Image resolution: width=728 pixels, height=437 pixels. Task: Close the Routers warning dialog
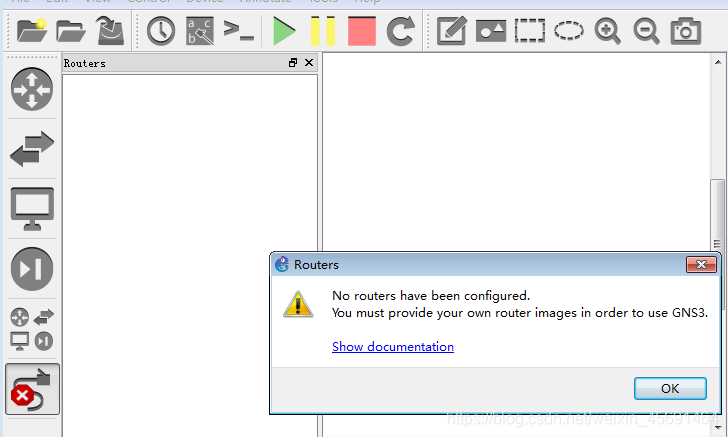[x=701, y=265]
